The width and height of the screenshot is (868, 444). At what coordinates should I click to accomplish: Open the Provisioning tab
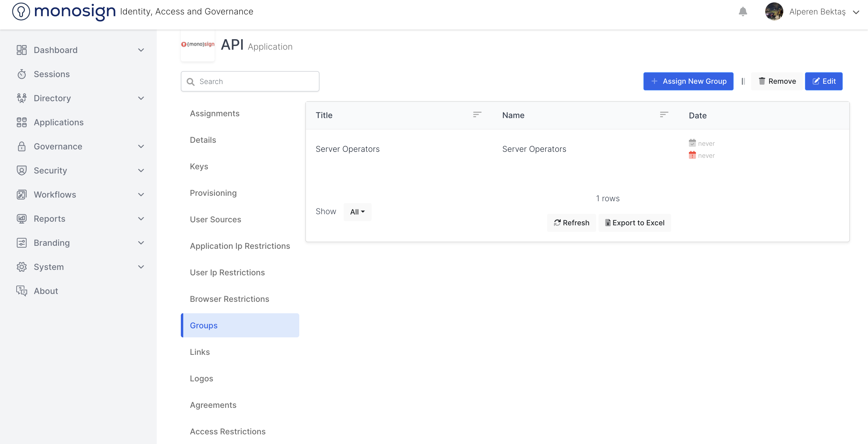click(x=213, y=193)
